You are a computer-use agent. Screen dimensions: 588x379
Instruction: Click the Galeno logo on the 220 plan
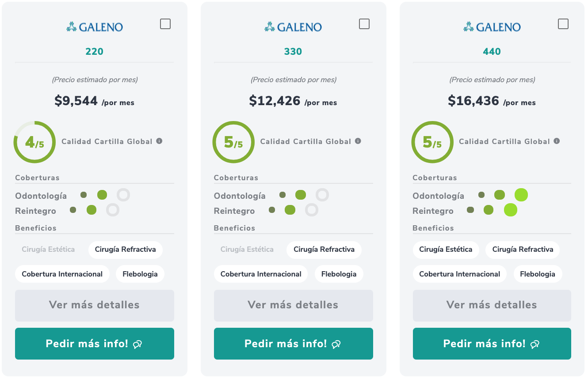coord(95,27)
